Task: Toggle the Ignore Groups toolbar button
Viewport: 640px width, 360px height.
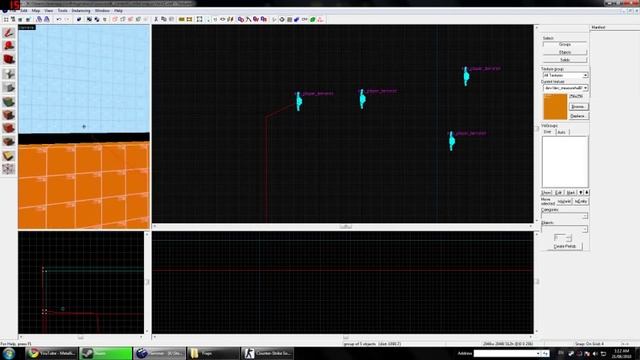Action: [x=104, y=19]
